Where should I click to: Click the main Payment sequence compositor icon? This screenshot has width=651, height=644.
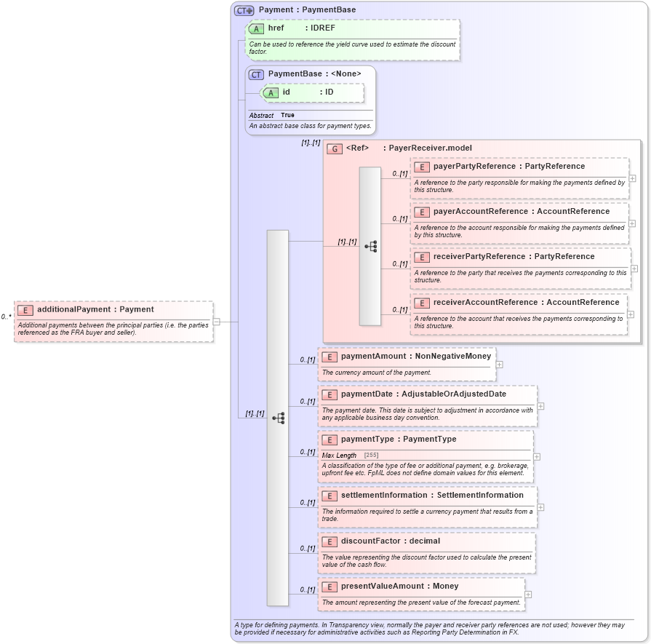278,418
